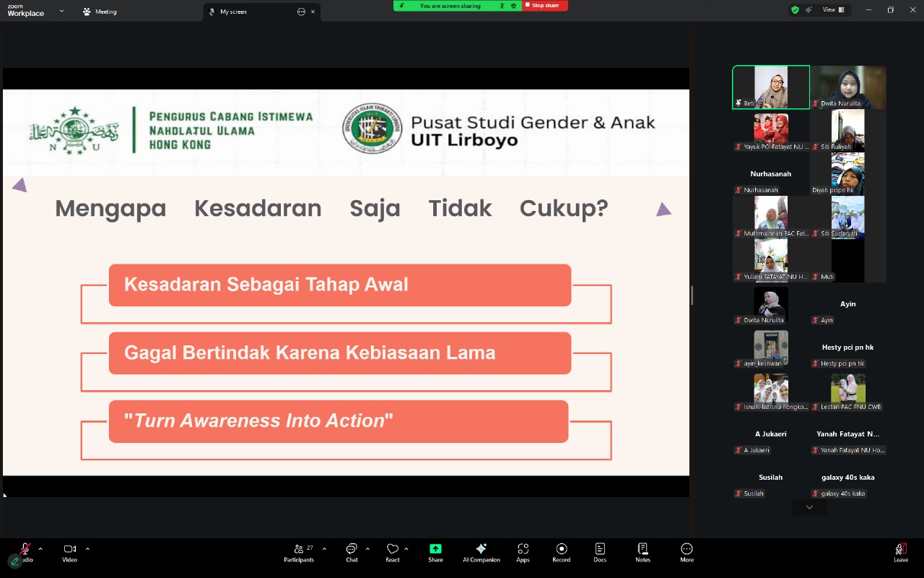Open the Participants panel
Image resolution: width=924 pixels, height=578 pixels.
(x=298, y=552)
